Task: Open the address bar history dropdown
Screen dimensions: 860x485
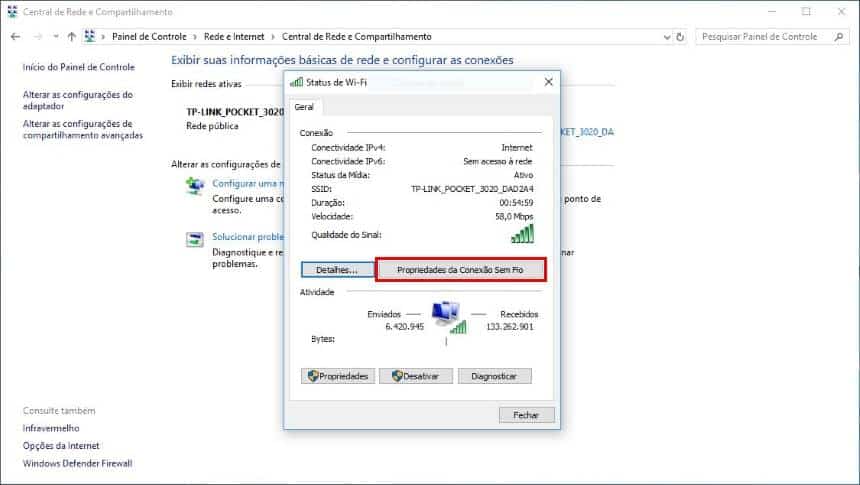Action: click(x=666, y=37)
